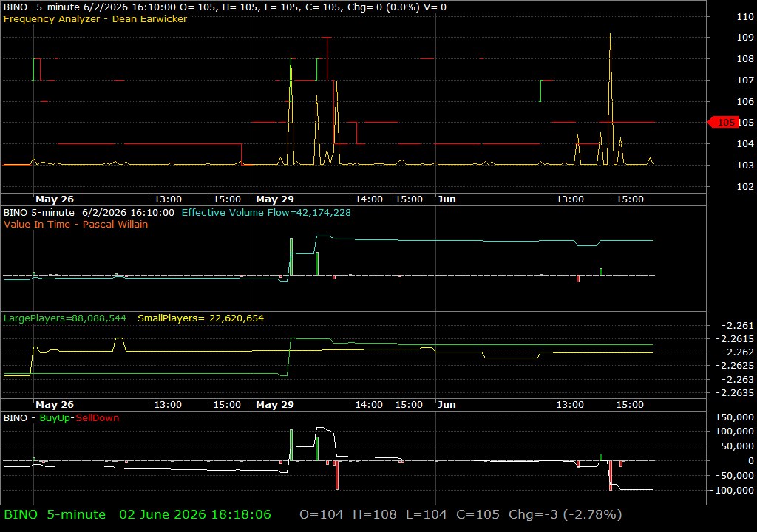Click 'May 29' on lower time axis

(275, 405)
